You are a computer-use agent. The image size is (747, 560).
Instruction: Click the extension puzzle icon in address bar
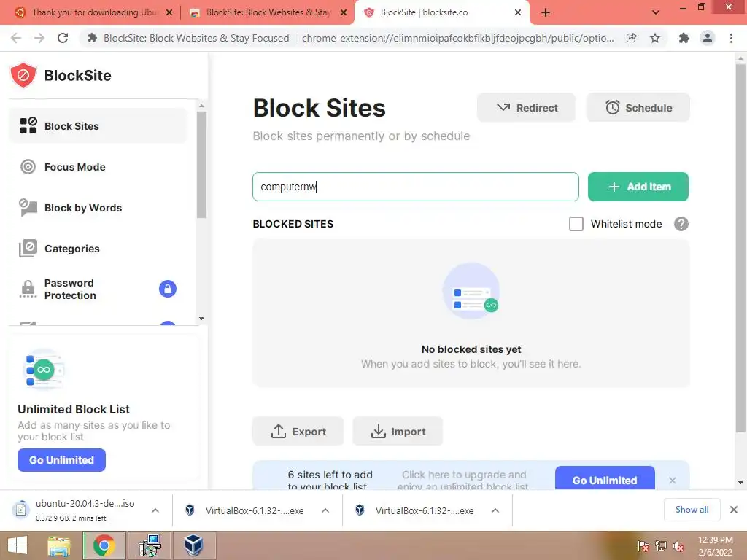(x=93, y=38)
